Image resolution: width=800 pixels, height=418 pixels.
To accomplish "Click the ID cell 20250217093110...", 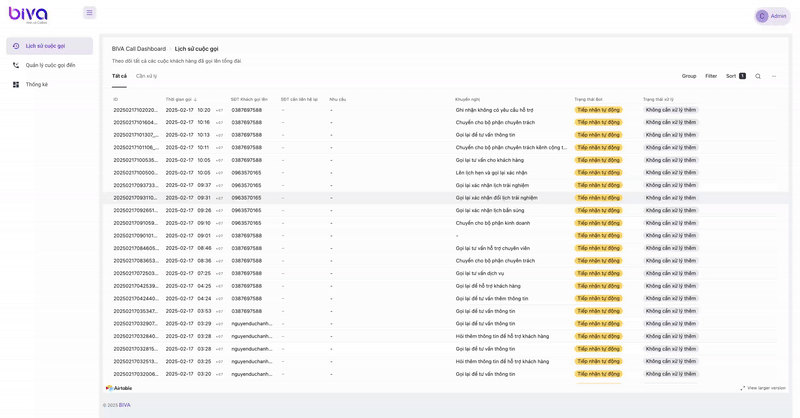I will coord(136,198).
